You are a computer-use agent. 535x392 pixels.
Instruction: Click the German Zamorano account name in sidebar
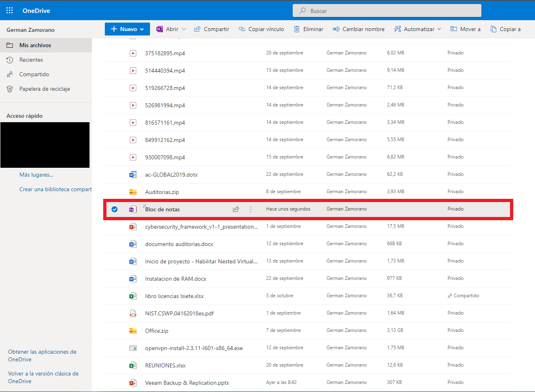point(31,30)
